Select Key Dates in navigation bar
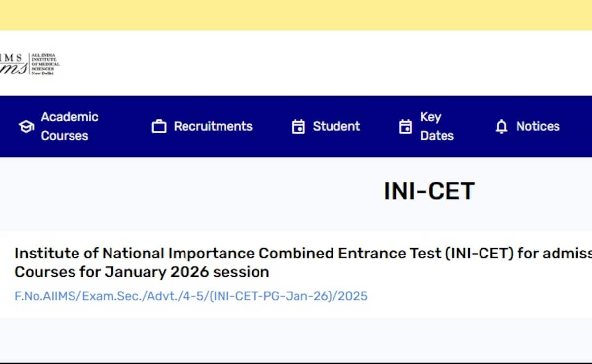 click(x=436, y=126)
